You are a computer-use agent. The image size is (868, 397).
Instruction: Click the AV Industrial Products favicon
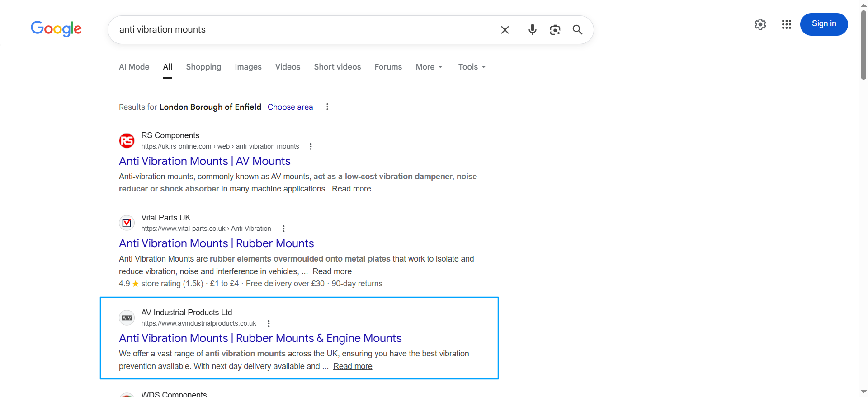pyautogui.click(x=127, y=318)
